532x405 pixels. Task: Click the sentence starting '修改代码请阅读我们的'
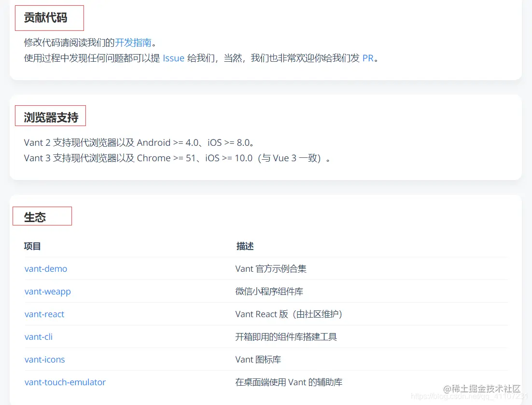point(90,42)
